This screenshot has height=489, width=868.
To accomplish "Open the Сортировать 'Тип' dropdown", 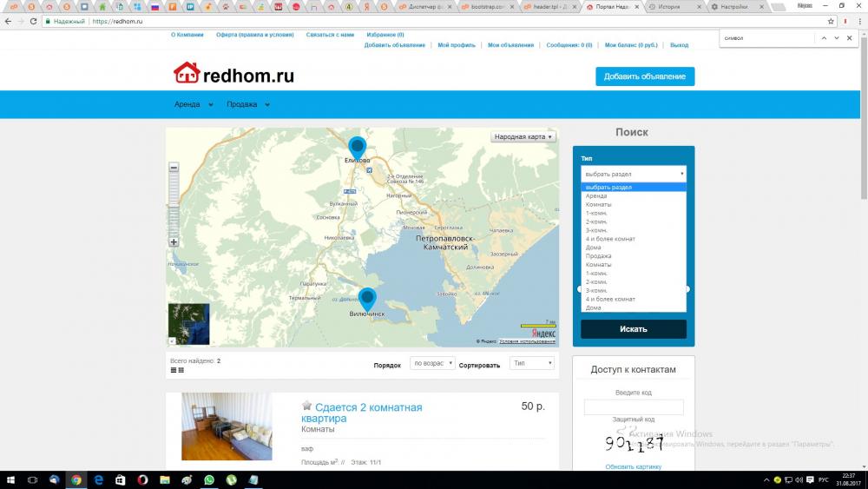I will pyautogui.click(x=532, y=363).
